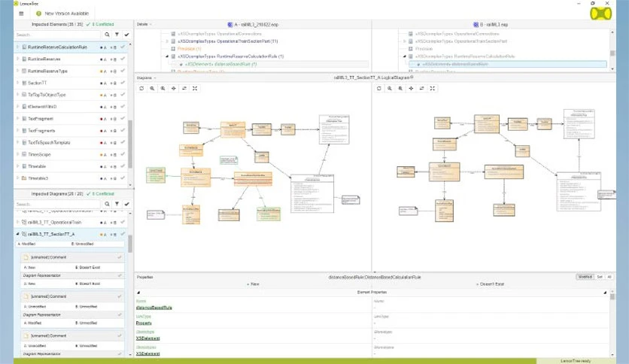The image size is (629, 364).
Task: Toggle reviewed check for RuntimeReserveCalculationRule row
Action: click(123, 47)
